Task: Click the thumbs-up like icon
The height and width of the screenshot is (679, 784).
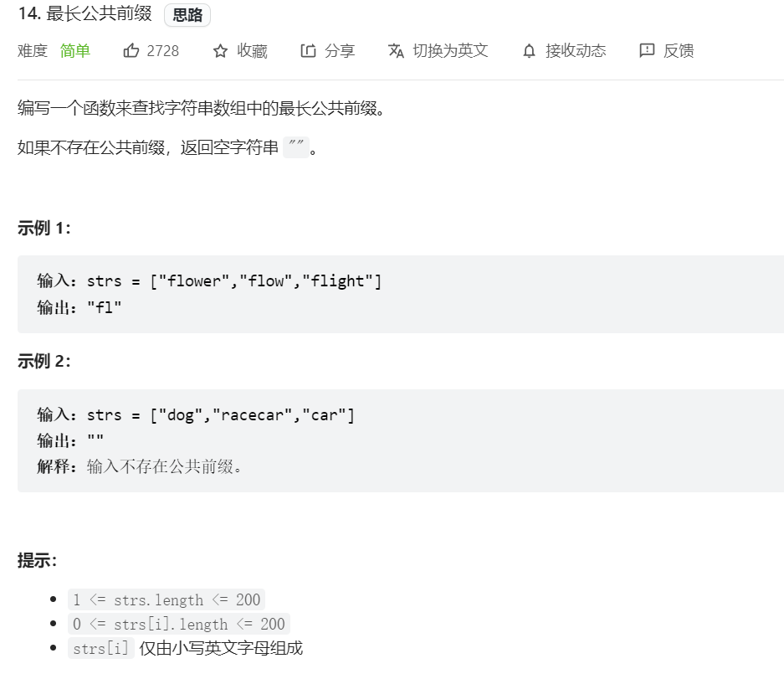Action: click(x=131, y=51)
